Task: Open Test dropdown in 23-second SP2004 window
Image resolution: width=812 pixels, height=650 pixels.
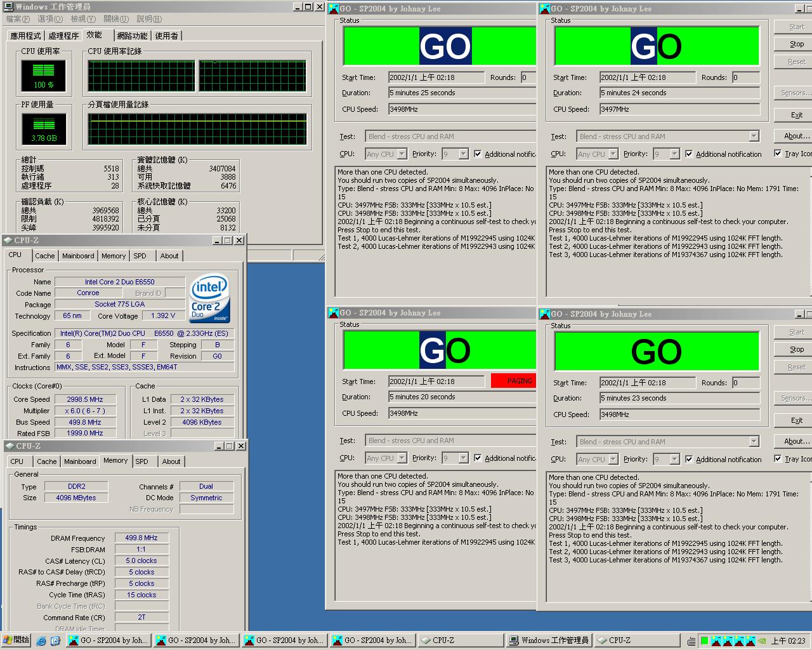Action: coord(754,441)
